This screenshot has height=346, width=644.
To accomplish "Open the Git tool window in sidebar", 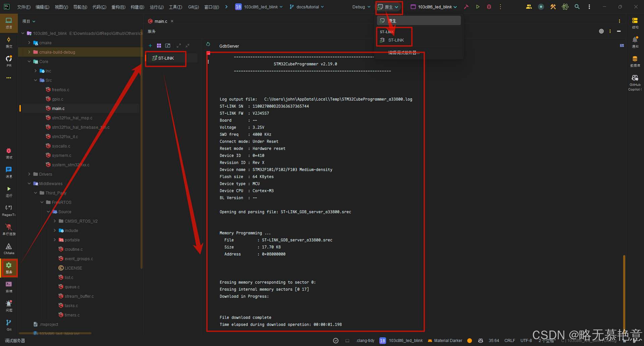I will [9, 325].
